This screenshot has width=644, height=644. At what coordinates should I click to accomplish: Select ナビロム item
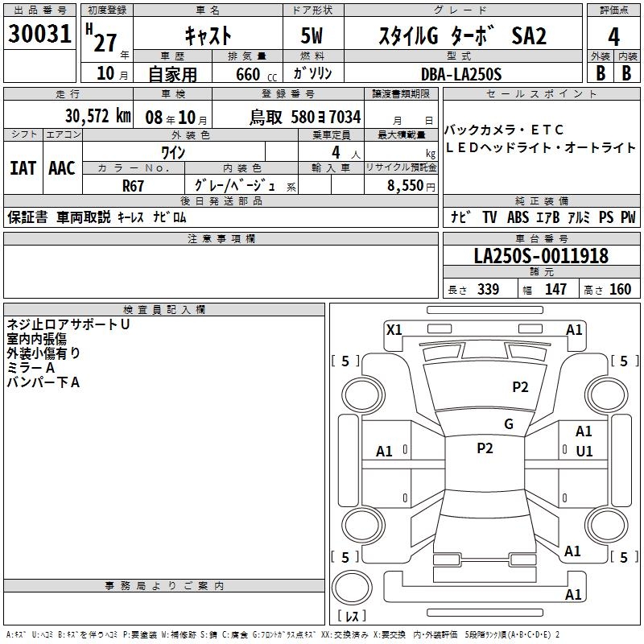click(x=170, y=217)
